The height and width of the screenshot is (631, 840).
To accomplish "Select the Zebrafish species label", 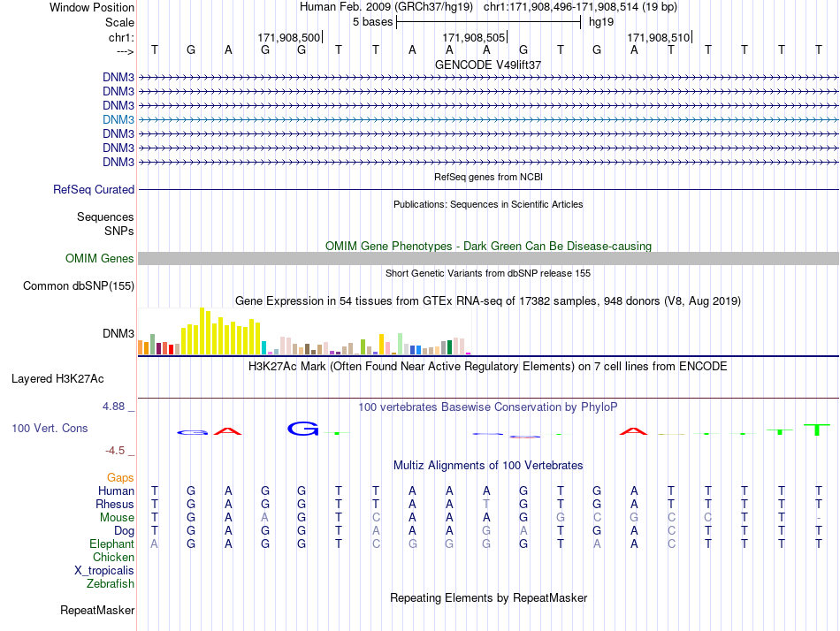I will coord(111,583).
